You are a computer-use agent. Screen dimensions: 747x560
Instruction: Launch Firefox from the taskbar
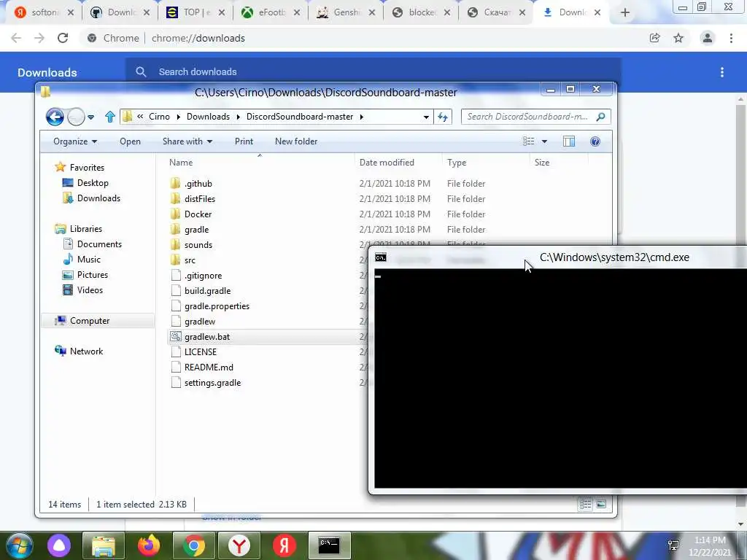[x=149, y=545]
